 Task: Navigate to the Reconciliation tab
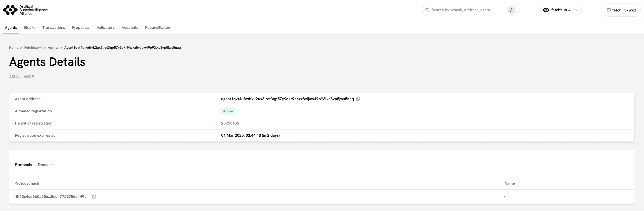coord(158,28)
